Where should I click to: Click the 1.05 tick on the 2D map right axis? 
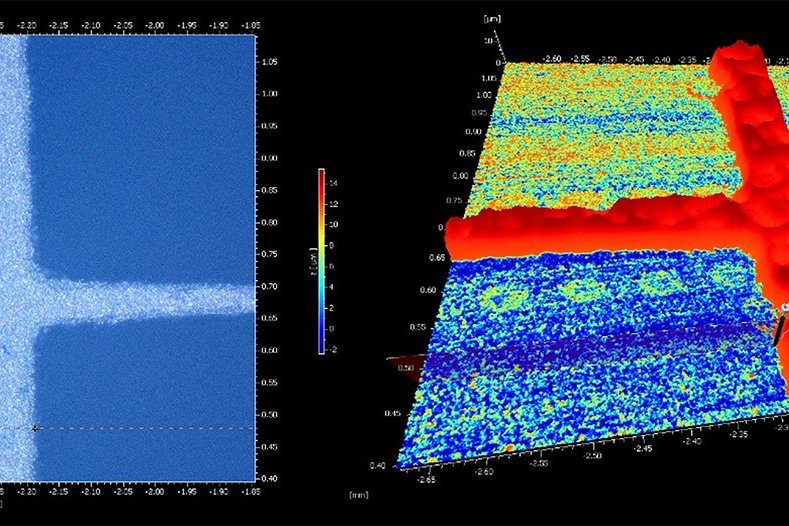(269, 62)
